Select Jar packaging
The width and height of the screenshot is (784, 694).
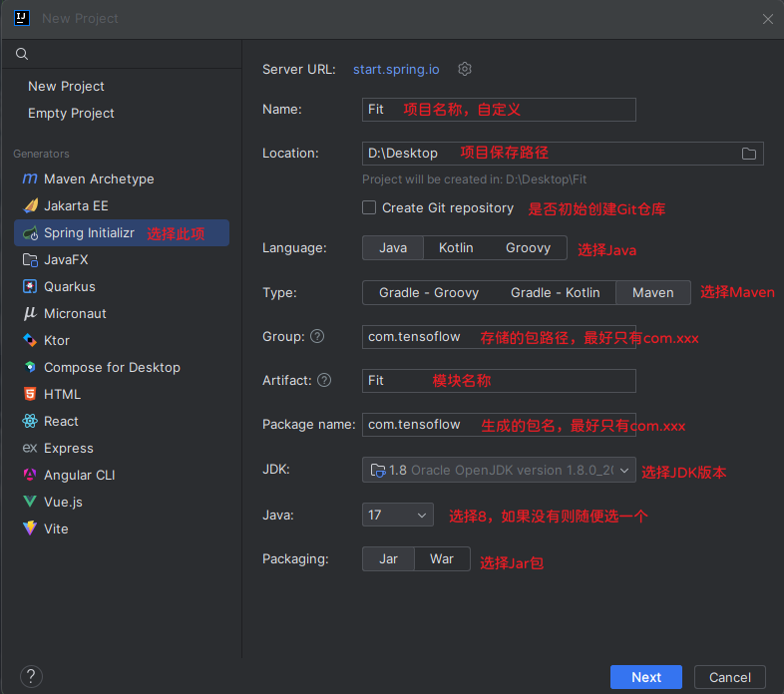388,558
